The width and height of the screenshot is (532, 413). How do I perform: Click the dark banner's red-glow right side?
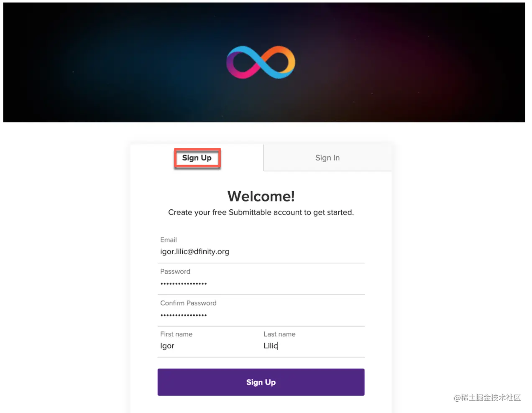418,63
